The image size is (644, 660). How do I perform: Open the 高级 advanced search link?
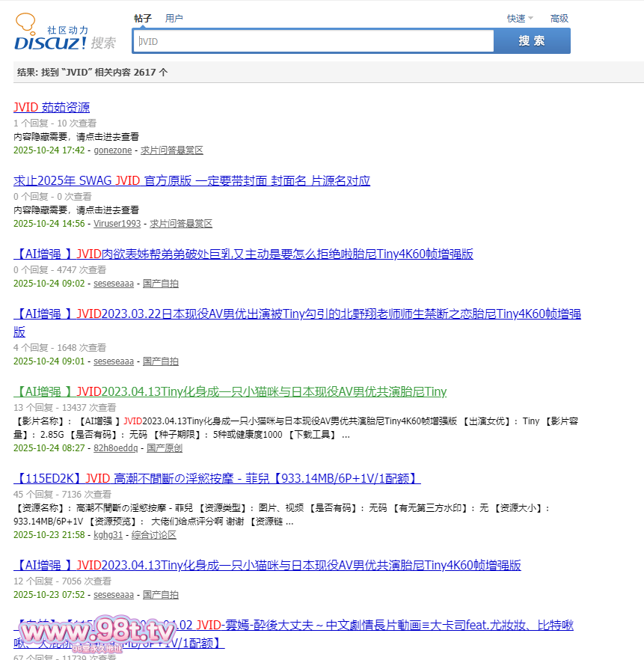click(x=559, y=18)
